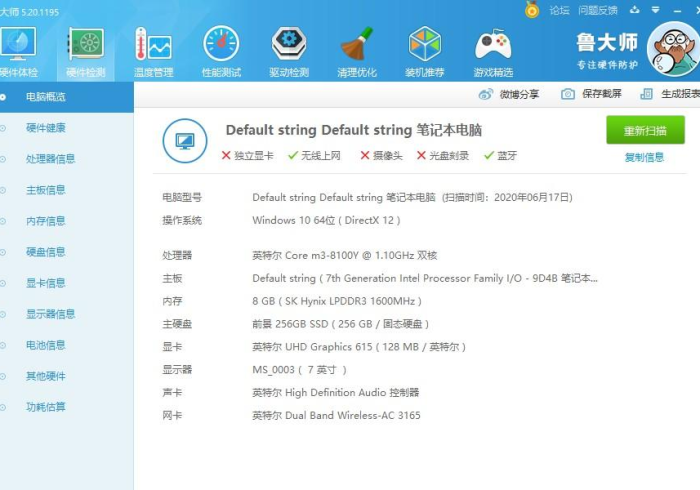Click the download/update icon in title bar

(x=634, y=10)
